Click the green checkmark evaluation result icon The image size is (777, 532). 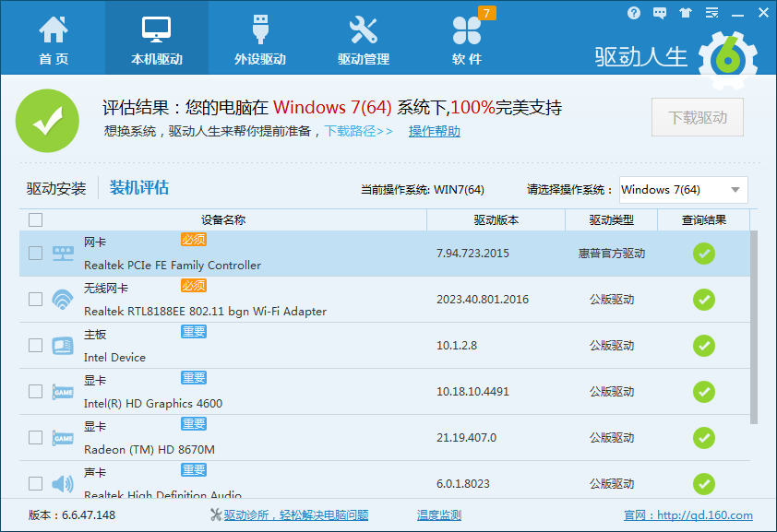pyautogui.click(x=47, y=121)
